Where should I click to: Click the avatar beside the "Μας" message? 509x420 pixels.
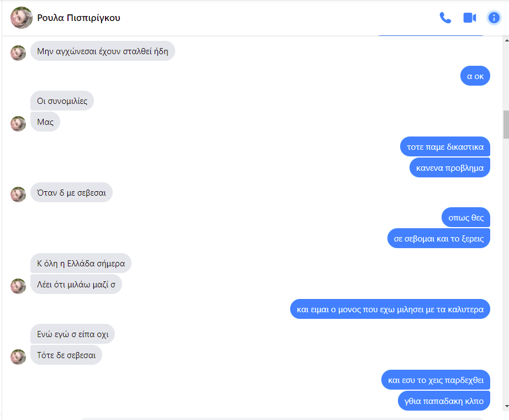18,124
